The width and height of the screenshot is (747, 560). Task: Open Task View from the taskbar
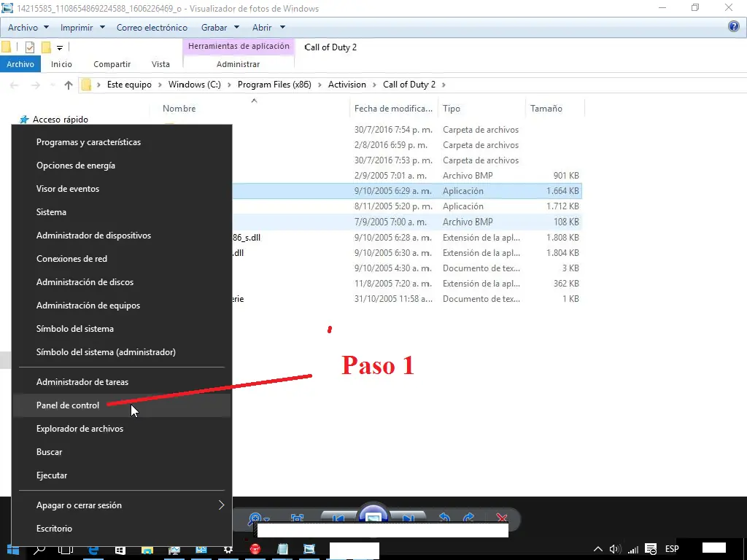pyautogui.click(x=65, y=550)
